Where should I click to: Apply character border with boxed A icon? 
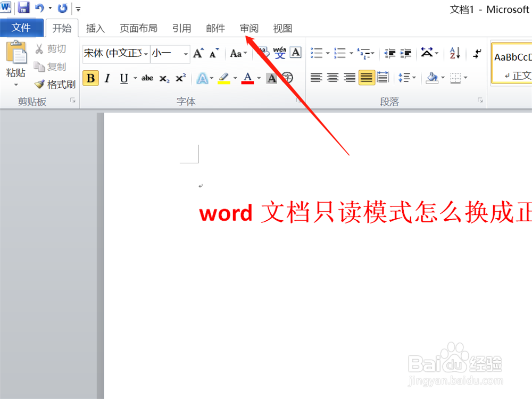click(296, 53)
